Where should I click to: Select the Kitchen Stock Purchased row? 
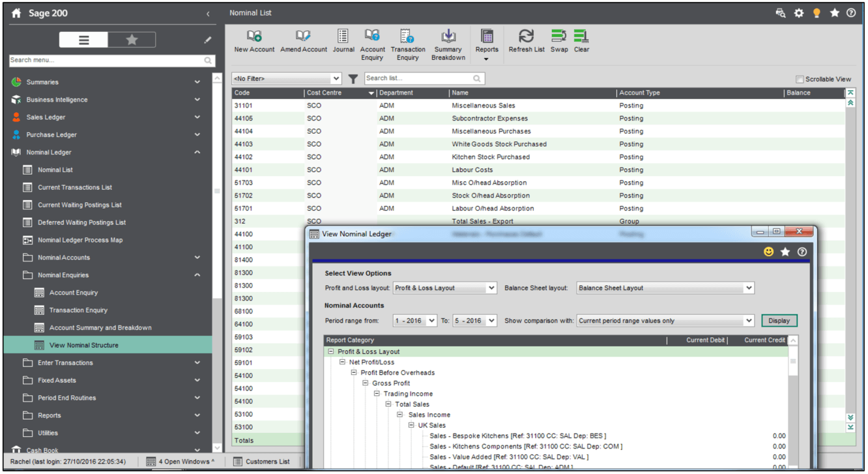click(x=538, y=157)
